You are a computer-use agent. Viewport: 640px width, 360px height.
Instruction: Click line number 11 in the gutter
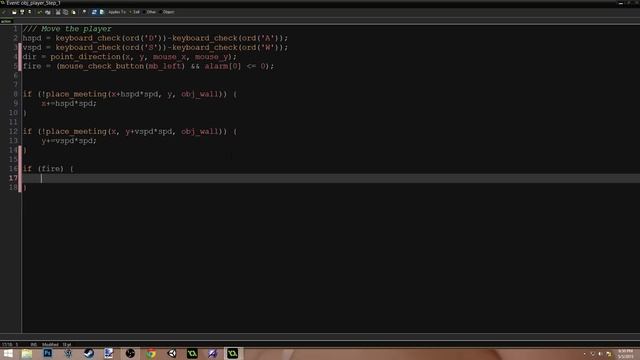(x=13, y=122)
